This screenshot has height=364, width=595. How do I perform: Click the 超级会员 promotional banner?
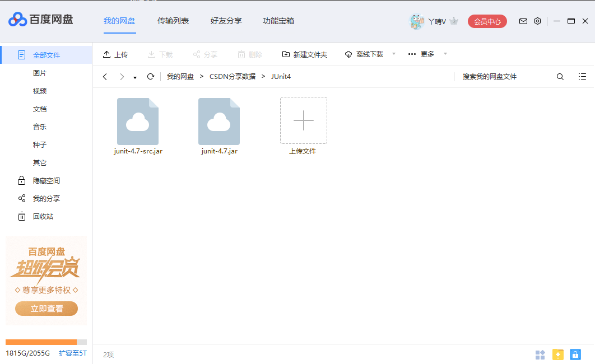pos(47,281)
